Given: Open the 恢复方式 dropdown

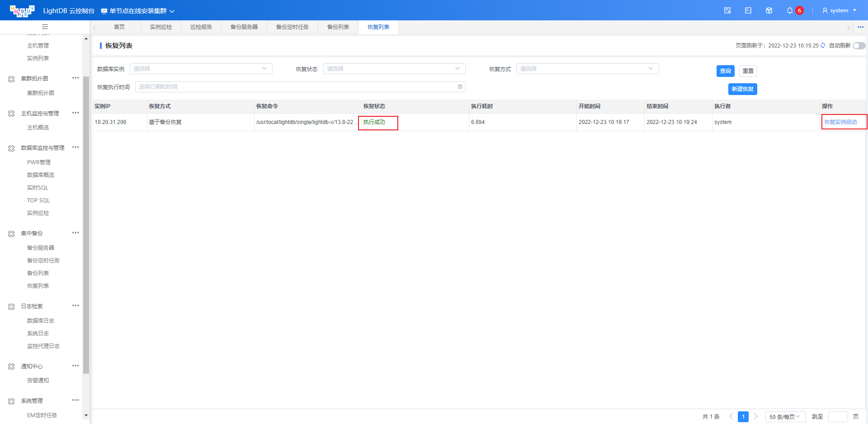Looking at the screenshot, I should (587, 69).
